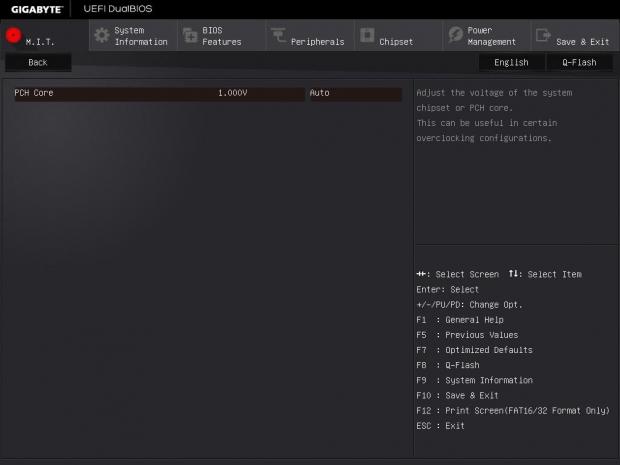Click the Enter: Select hint
620x465 pixels.
point(448,289)
